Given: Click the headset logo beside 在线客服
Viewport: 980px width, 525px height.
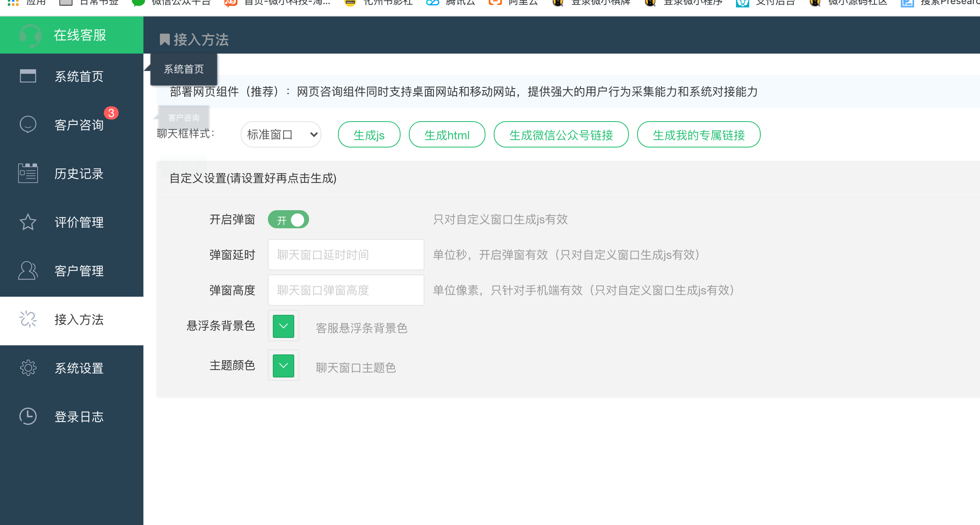Looking at the screenshot, I should (30, 35).
